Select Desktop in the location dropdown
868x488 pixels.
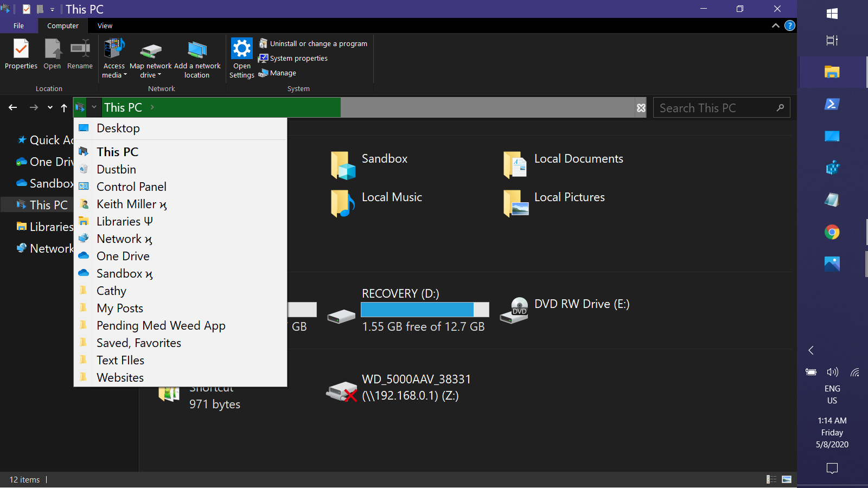[180, 129]
